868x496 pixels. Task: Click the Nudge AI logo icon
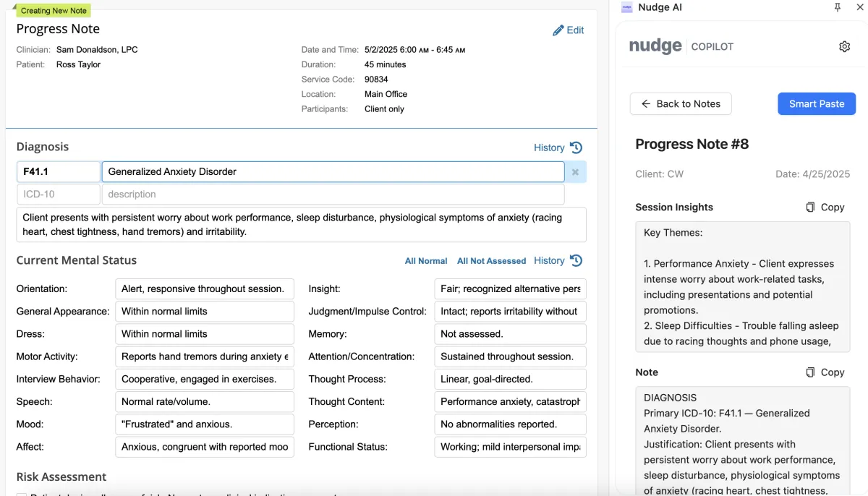(x=627, y=7)
